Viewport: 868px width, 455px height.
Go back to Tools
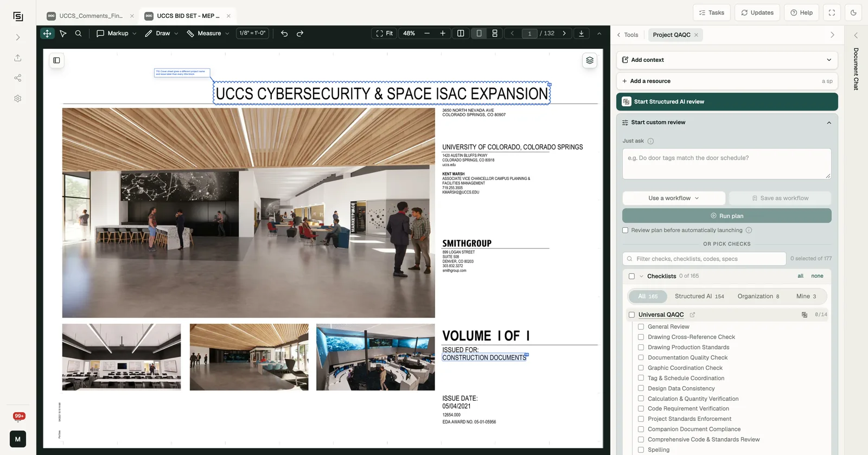pos(628,35)
